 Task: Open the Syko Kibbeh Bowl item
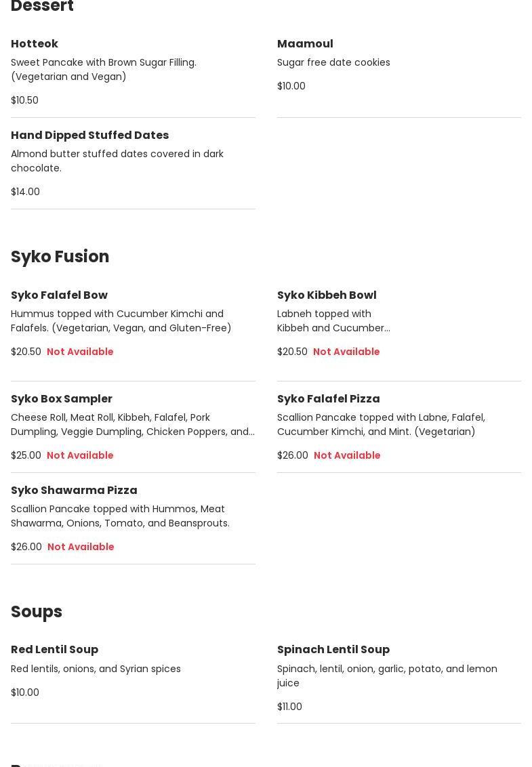point(327,295)
